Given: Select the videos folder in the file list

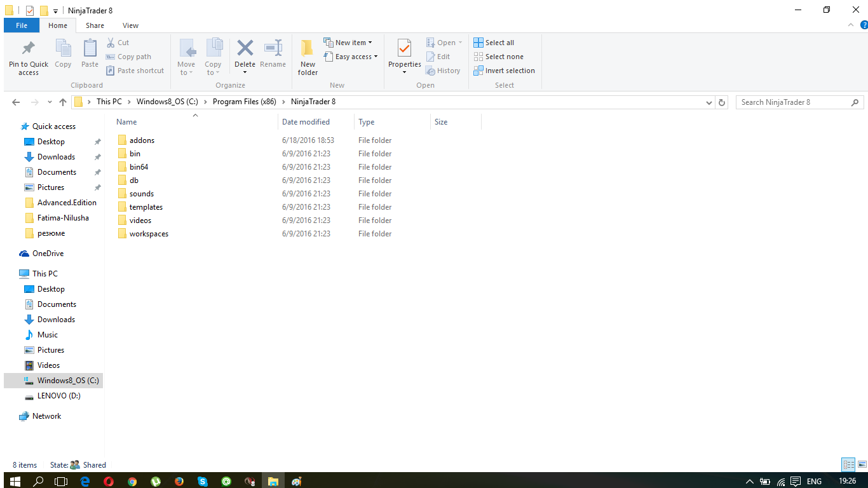Looking at the screenshot, I should [x=140, y=220].
